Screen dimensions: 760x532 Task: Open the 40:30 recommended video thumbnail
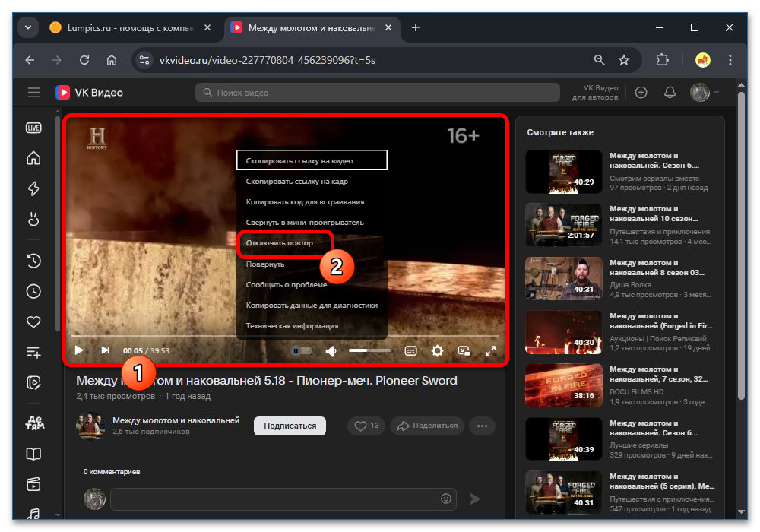[x=564, y=332]
